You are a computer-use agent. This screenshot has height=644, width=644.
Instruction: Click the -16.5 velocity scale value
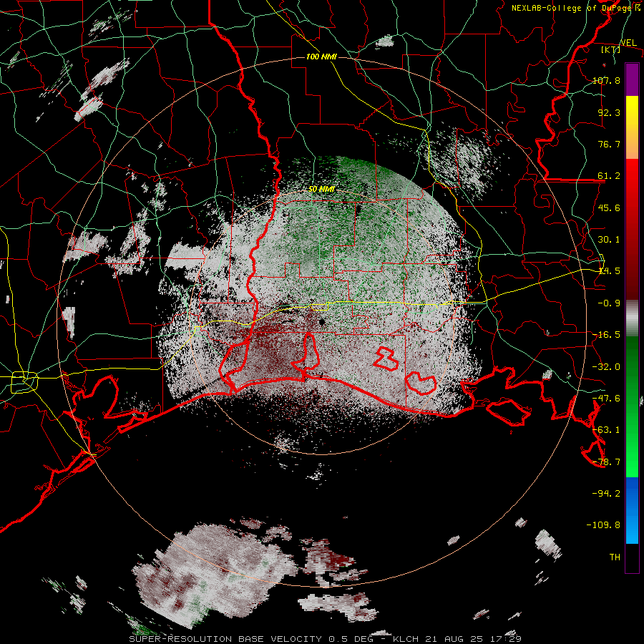point(606,335)
